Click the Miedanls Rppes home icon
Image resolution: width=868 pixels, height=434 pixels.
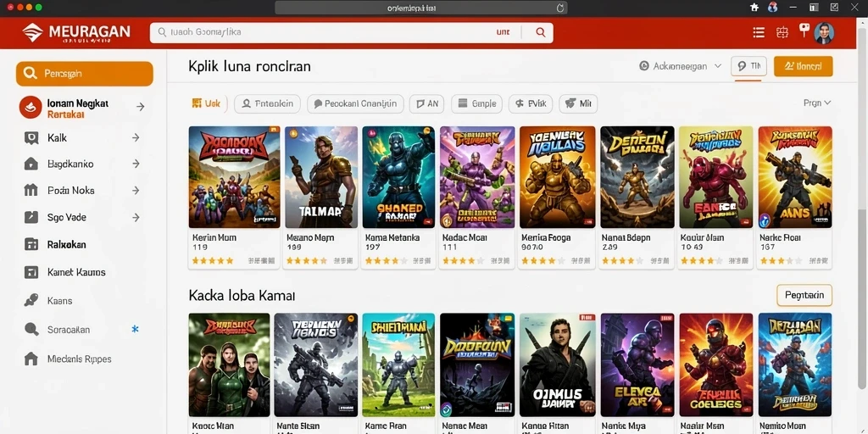tap(31, 359)
